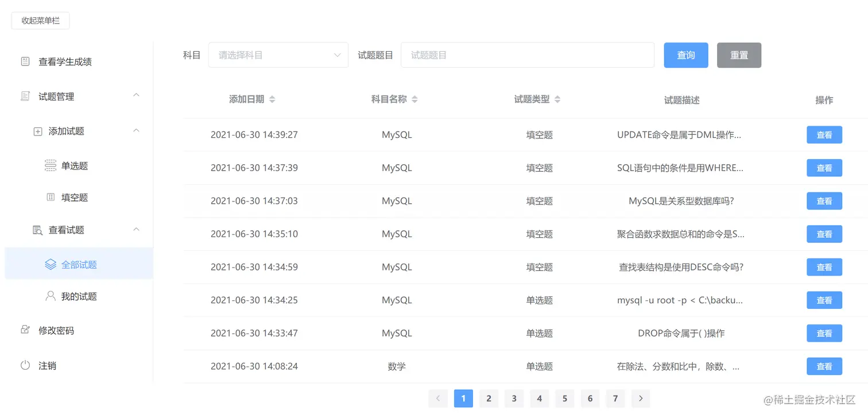Viewport: 868px width, 418px height.
Task: Select 全部试题 menu item
Action: click(x=79, y=265)
